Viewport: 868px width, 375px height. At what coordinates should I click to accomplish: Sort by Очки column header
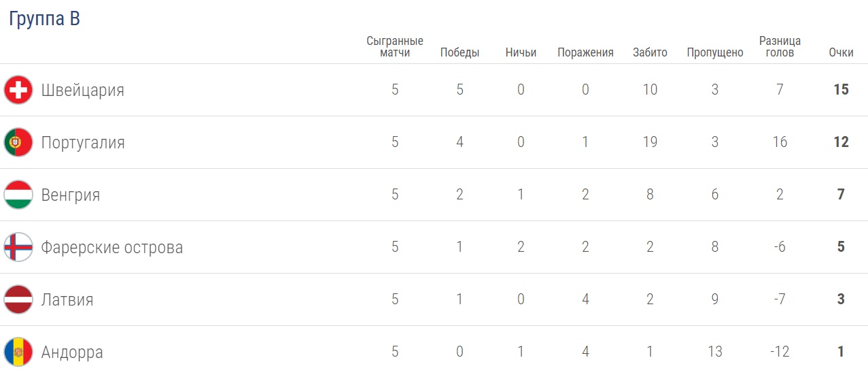coord(841,52)
